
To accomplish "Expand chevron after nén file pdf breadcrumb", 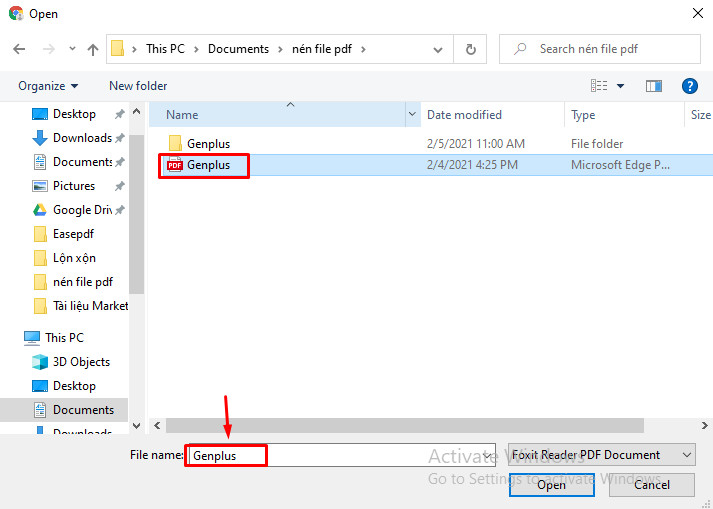I will coord(363,49).
